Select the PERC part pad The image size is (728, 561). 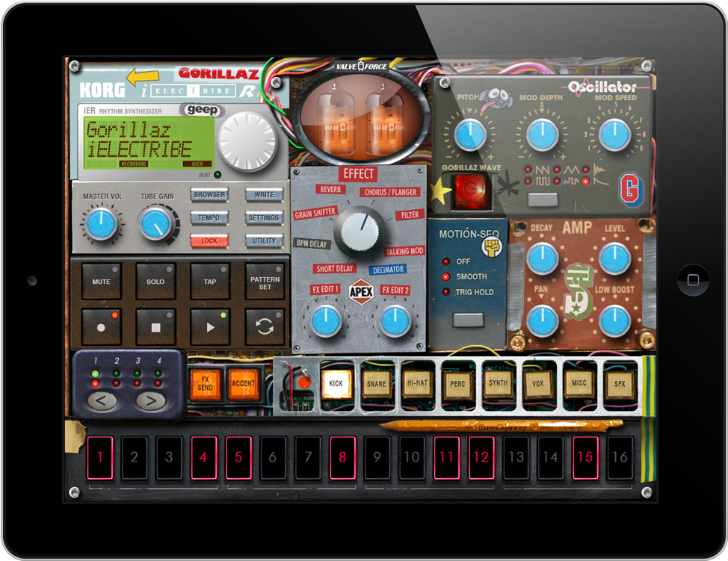pos(457,384)
